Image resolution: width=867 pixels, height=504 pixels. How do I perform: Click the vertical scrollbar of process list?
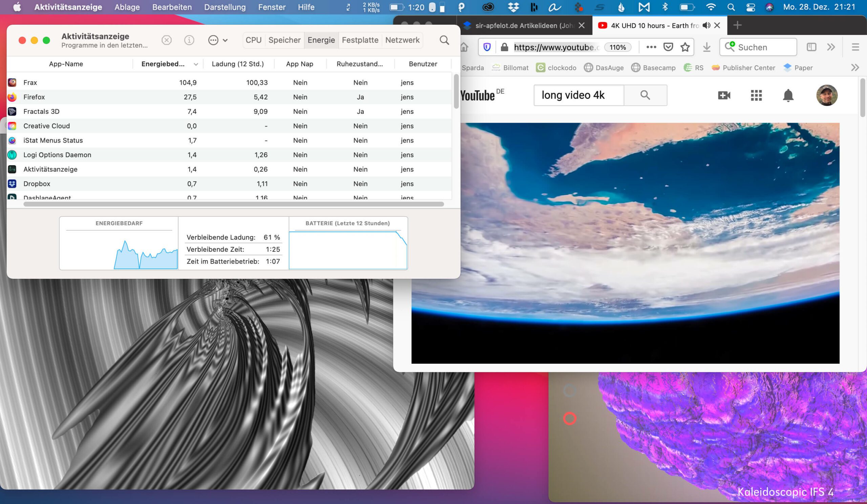tap(456, 91)
